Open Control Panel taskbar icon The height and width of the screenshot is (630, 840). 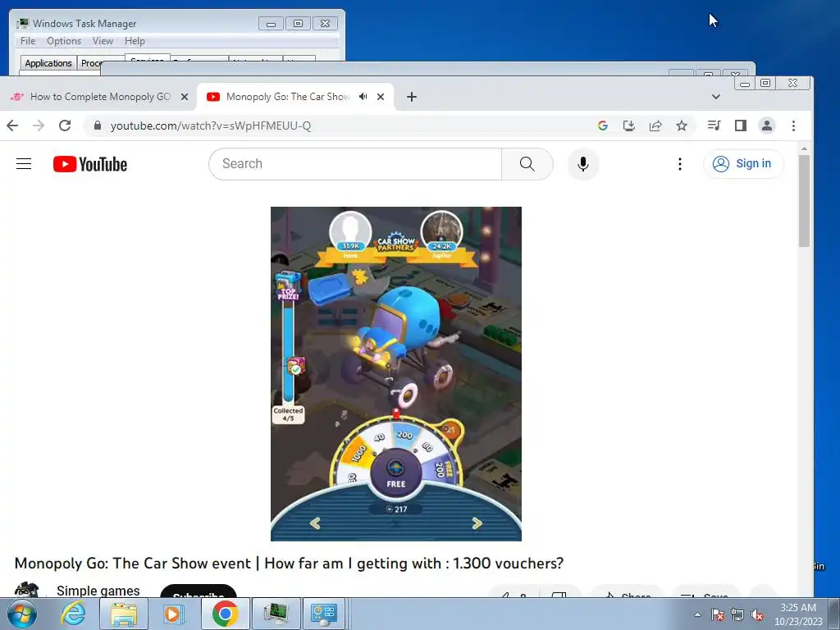[324, 614]
